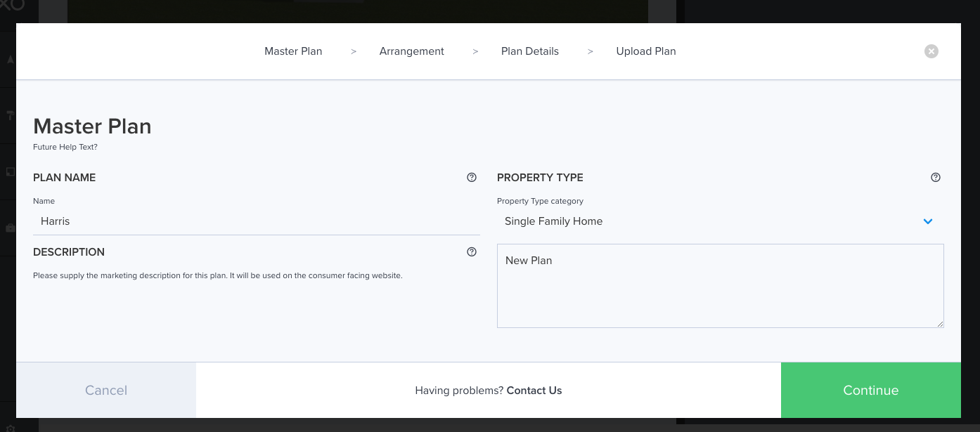This screenshot has width=980, height=432.
Task: Click the help icon beside DESCRIPTION
Action: (472, 252)
